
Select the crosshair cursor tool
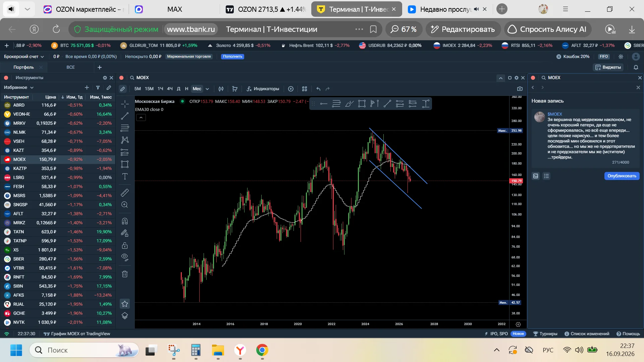[x=125, y=104]
